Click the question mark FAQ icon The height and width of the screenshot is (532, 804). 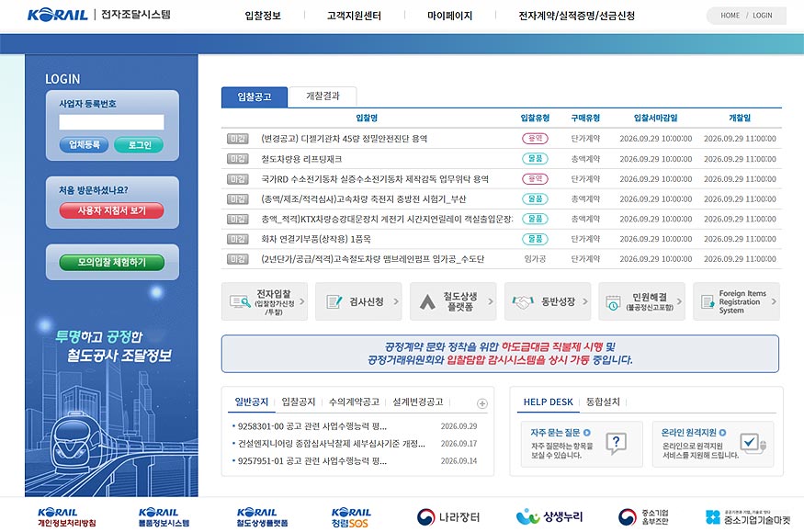pyautogui.click(x=616, y=443)
